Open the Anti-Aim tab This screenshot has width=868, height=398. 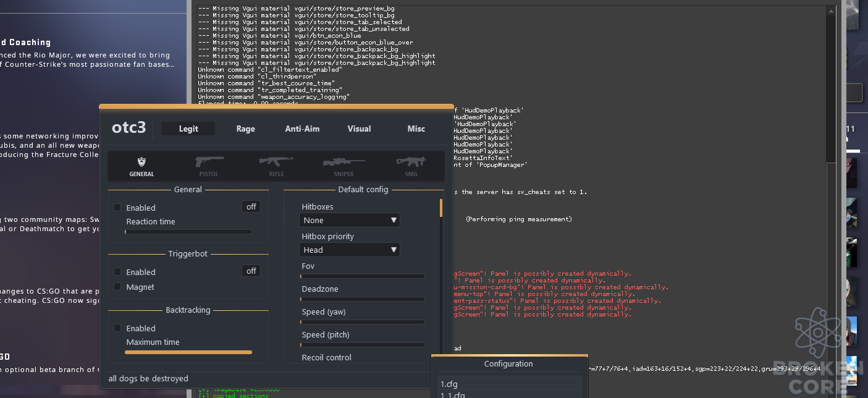tap(302, 129)
